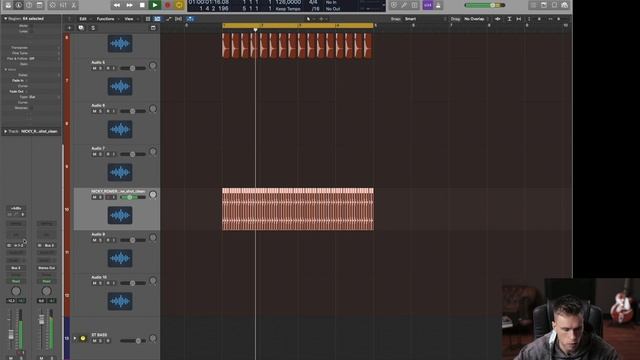Open the pointer tool menu

[x=308, y=19]
